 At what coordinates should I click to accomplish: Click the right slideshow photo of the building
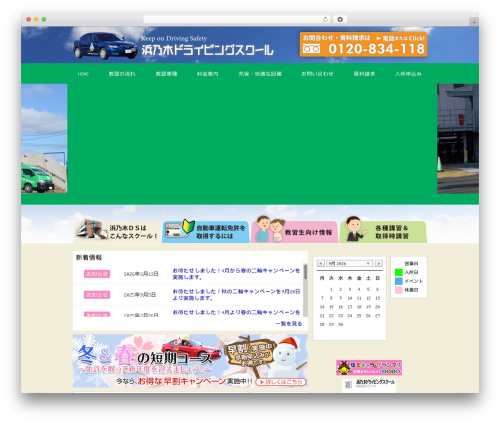458,138
